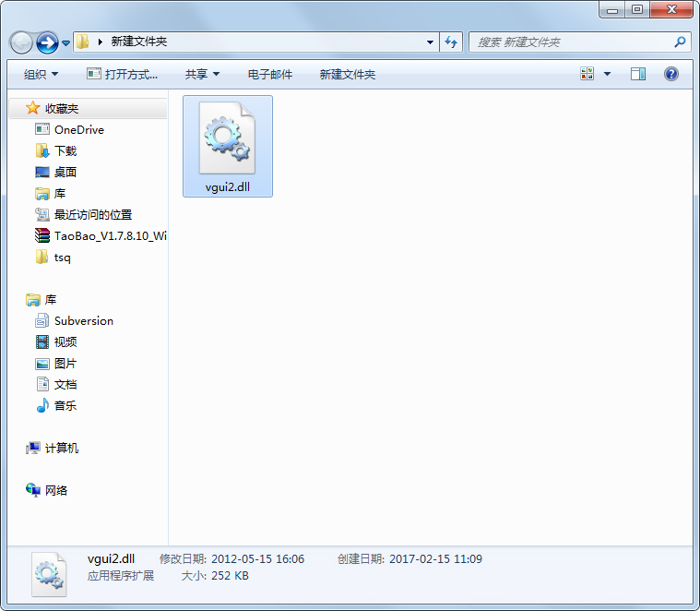Click the 打开方式... toolbar button
Viewport: 700px width, 611px height.
(x=122, y=74)
